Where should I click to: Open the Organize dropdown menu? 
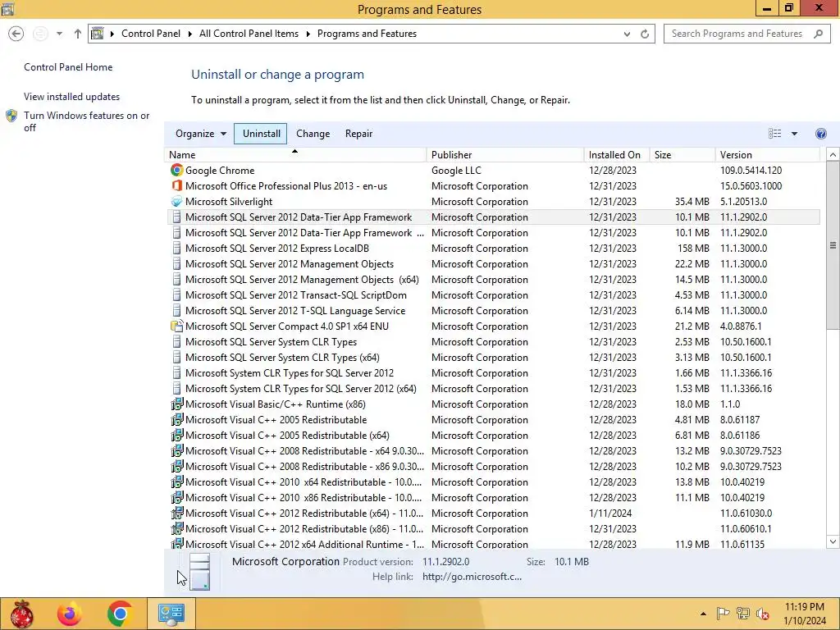pyautogui.click(x=201, y=134)
